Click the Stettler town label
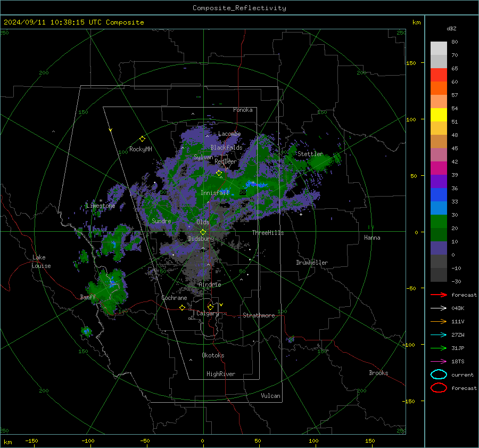This screenshot has height=448, width=479. [x=310, y=154]
